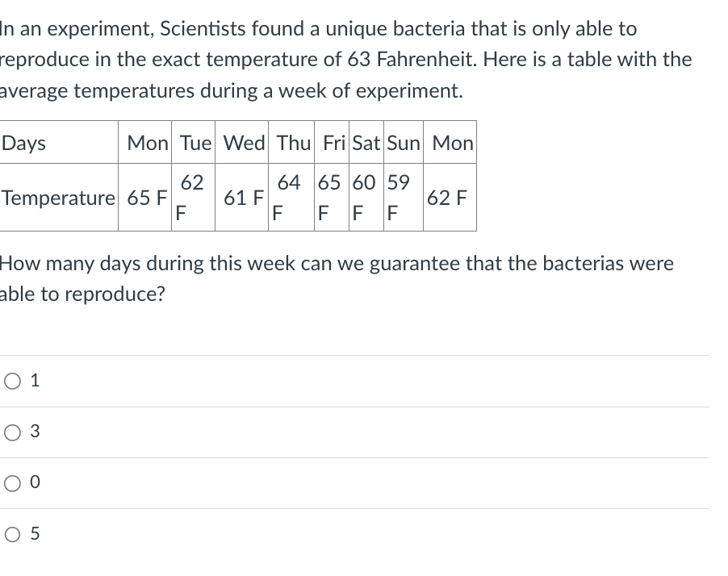The width and height of the screenshot is (728, 576).
Task: Click the Sun column header
Action: pos(403,143)
